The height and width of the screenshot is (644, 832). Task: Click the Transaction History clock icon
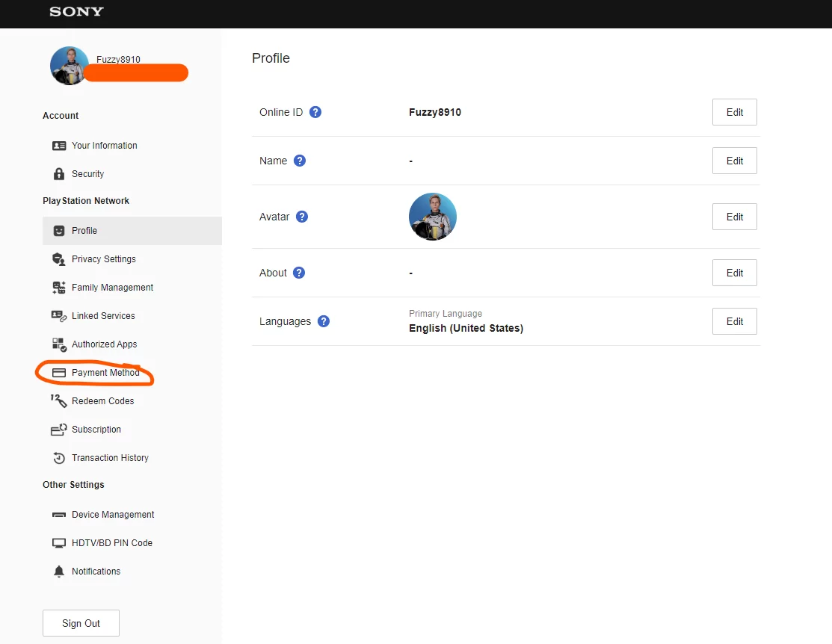[x=59, y=458]
